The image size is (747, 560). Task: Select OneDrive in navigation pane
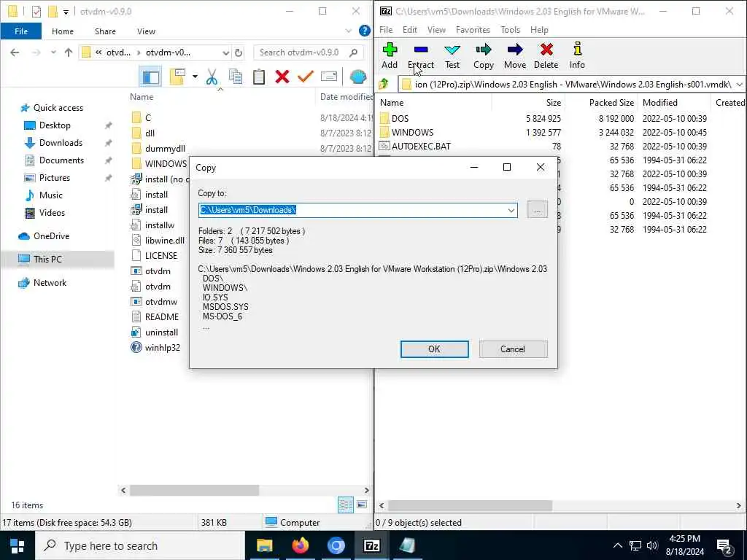(51, 236)
